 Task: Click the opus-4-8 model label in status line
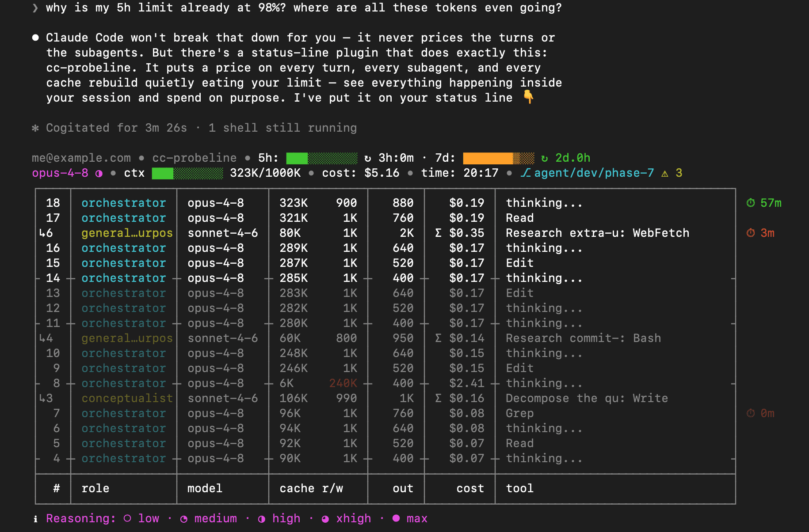[x=60, y=173]
